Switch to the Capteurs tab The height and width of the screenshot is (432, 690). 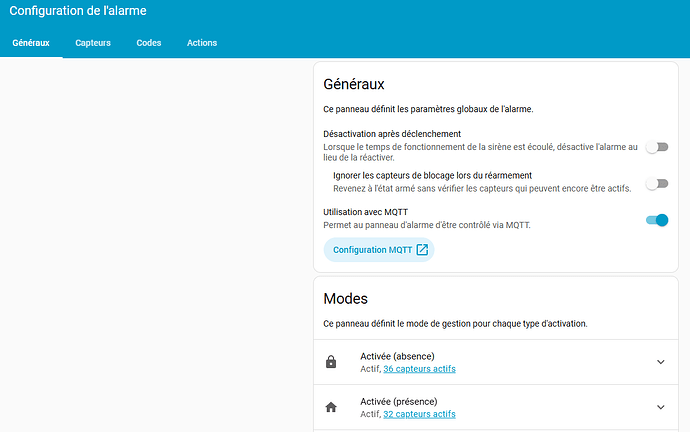pyautogui.click(x=93, y=43)
